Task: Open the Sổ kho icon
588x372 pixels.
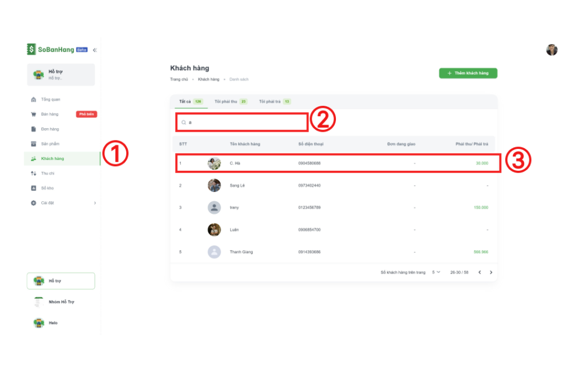Action: click(34, 188)
